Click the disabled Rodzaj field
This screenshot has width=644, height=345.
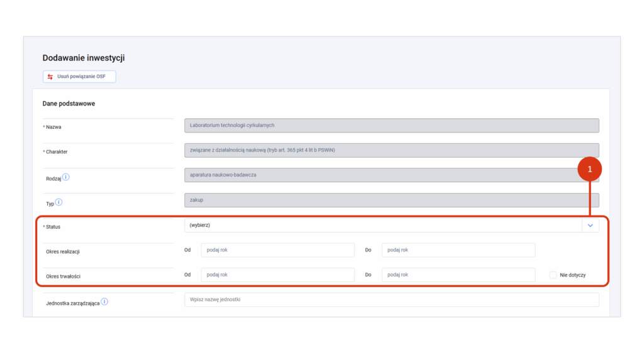click(391, 175)
